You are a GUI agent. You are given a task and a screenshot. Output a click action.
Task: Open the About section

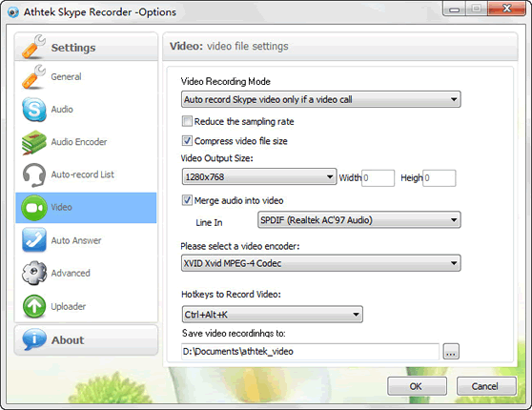tap(86, 340)
